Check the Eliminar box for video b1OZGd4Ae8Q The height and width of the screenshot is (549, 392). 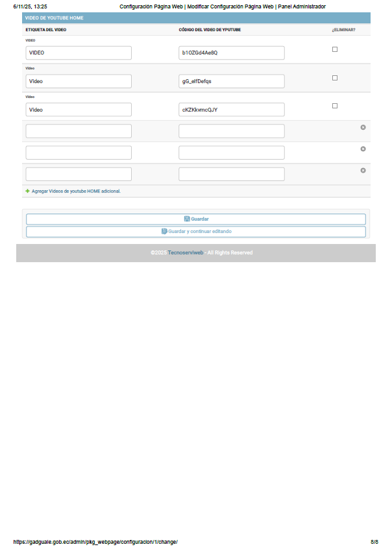point(335,49)
